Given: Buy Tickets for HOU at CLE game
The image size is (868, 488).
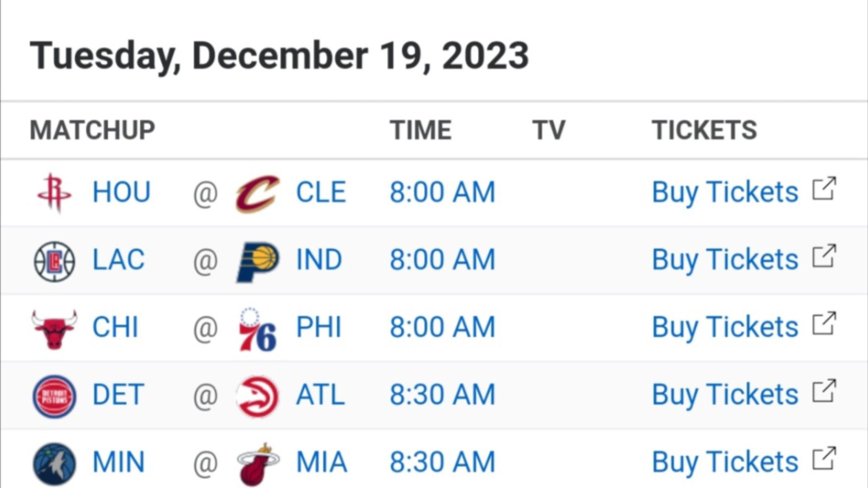Looking at the screenshot, I should click(725, 192).
